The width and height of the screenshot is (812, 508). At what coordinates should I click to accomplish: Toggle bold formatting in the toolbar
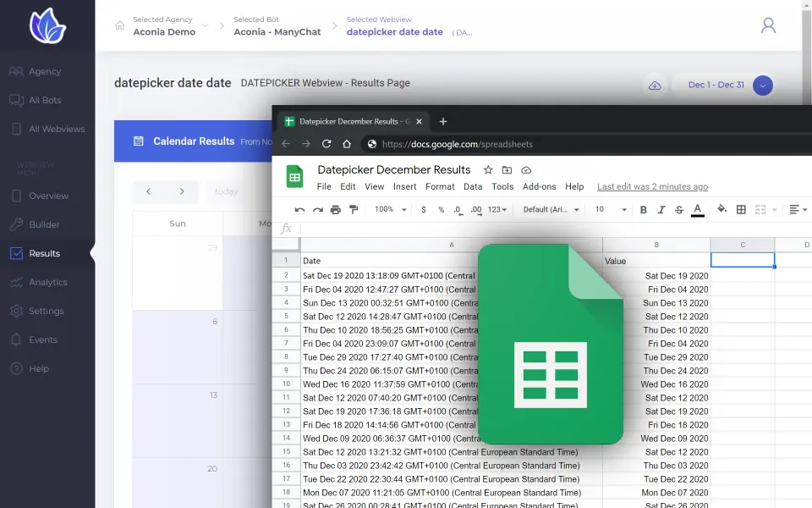pyautogui.click(x=644, y=208)
